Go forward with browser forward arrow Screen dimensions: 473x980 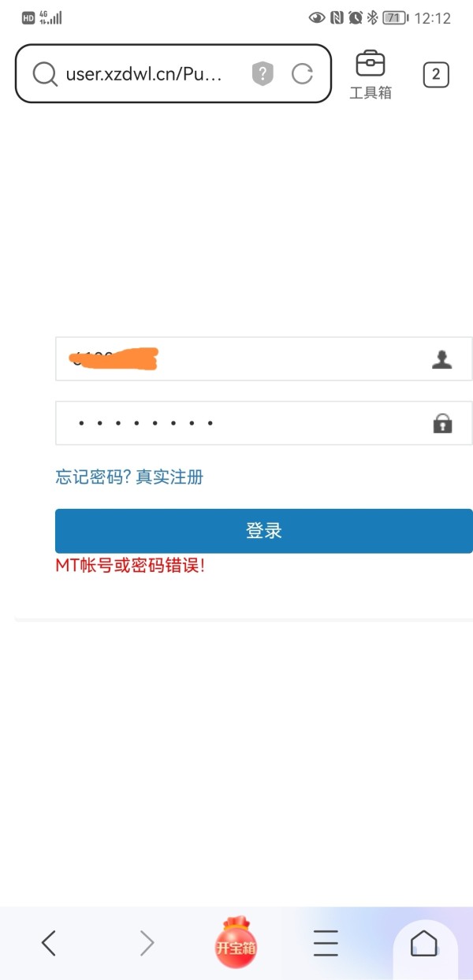tap(147, 942)
